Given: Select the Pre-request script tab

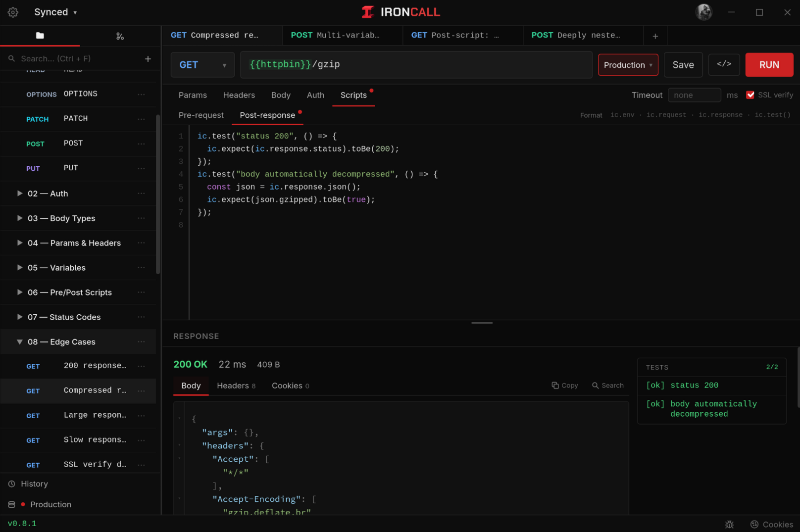Looking at the screenshot, I should click(201, 115).
